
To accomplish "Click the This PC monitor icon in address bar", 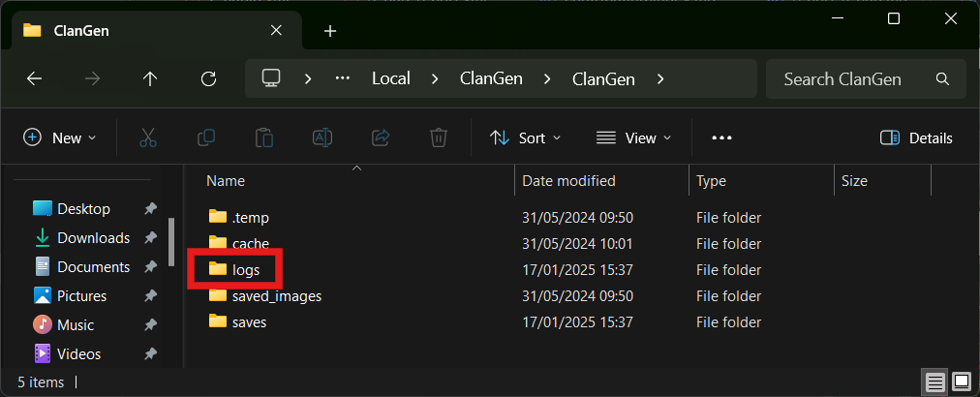I will [271, 78].
